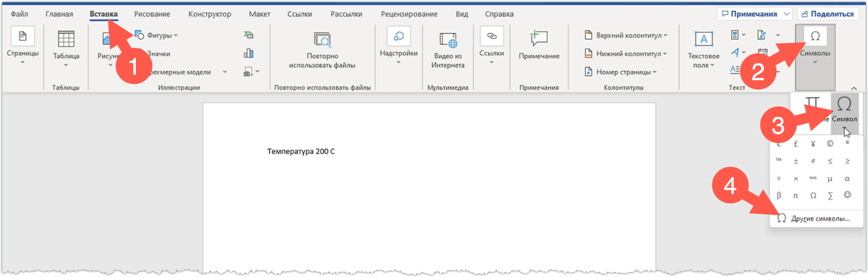This screenshot has height=277, width=868.
Task: Open the Трехмерные модели dropdown arrow
Action: [x=224, y=72]
